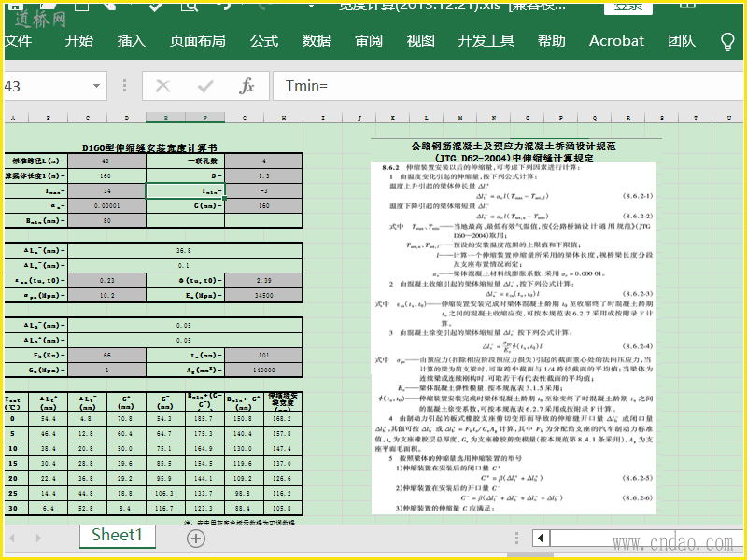747x560 pixels.
Task: Open the 开始 ribbon tab
Action: tap(79, 41)
